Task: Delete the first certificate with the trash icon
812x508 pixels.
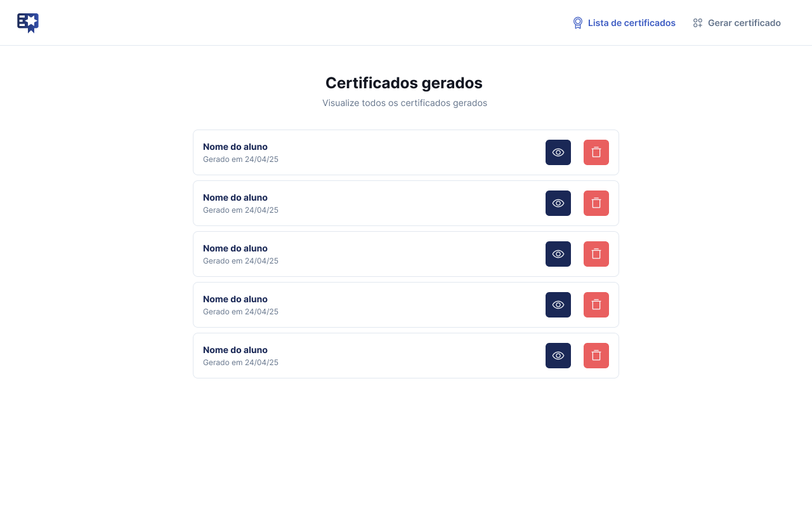Action: pos(596,152)
